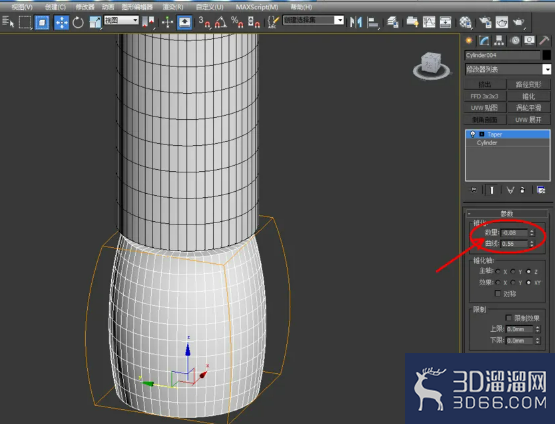Open the Render Setup dialog
This screenshot has width=555, height=424.
coord(485,22)
